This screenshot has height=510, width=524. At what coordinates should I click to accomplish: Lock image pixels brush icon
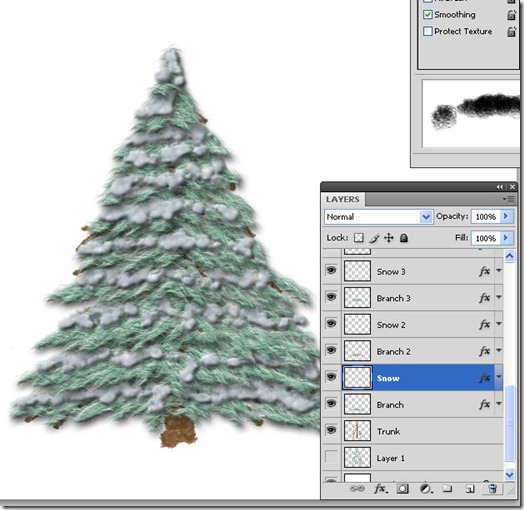pyautogui.click(x=374, y=238)
